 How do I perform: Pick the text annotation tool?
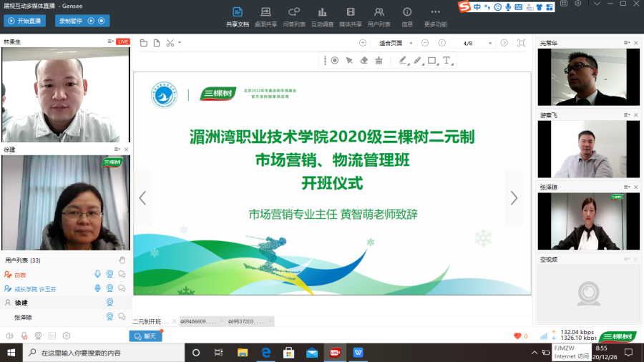click(x=447, y=61)
